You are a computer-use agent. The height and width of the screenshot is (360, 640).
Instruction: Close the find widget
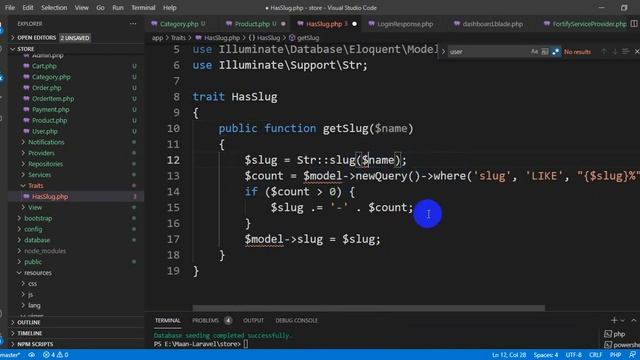[x=636, y=52]
